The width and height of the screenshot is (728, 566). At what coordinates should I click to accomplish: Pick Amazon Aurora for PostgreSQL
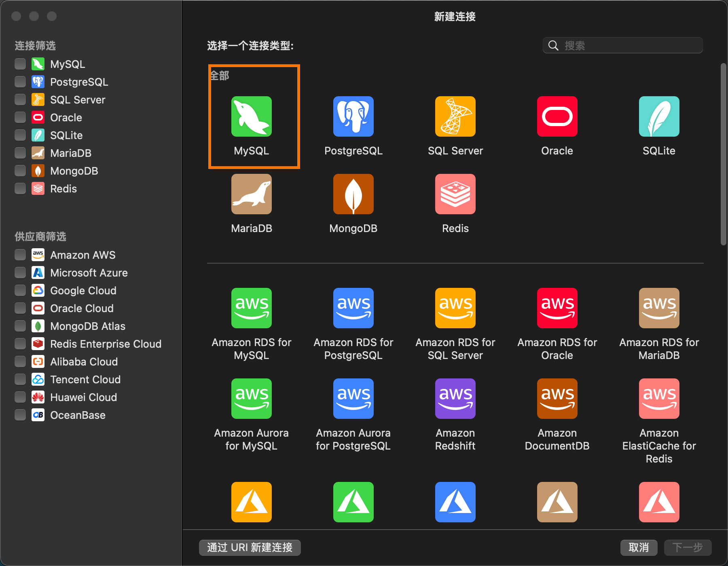pyautogui.click(x=353, y=399)
